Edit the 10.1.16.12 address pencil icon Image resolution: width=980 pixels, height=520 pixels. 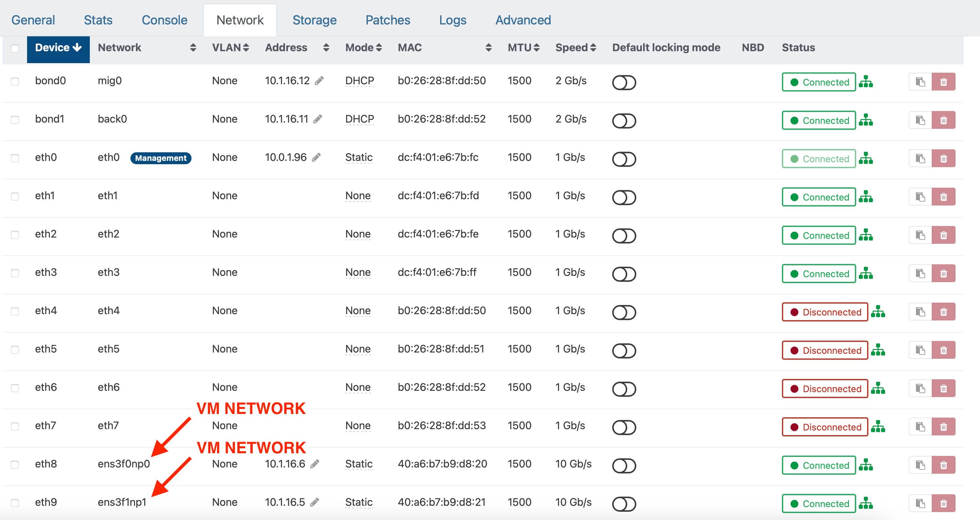pyautogui.click(x=319, y=81)
